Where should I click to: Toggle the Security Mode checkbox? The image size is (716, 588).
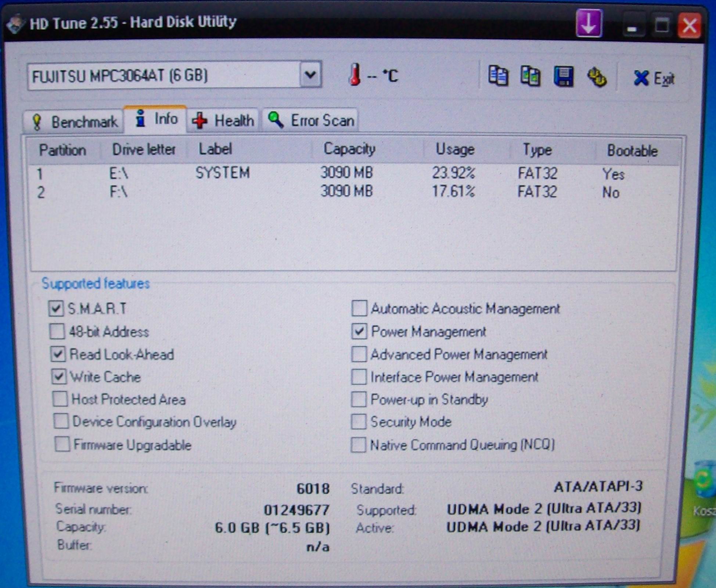click(358, 422)
